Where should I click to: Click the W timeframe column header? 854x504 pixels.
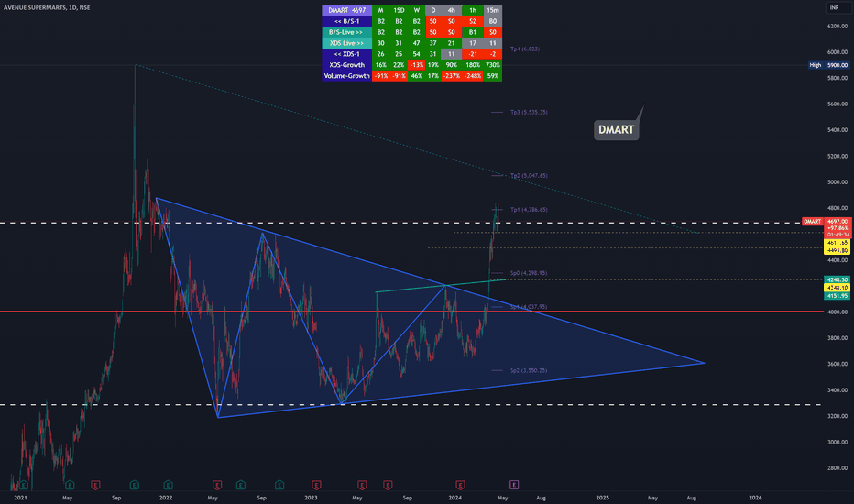(417, 10)
